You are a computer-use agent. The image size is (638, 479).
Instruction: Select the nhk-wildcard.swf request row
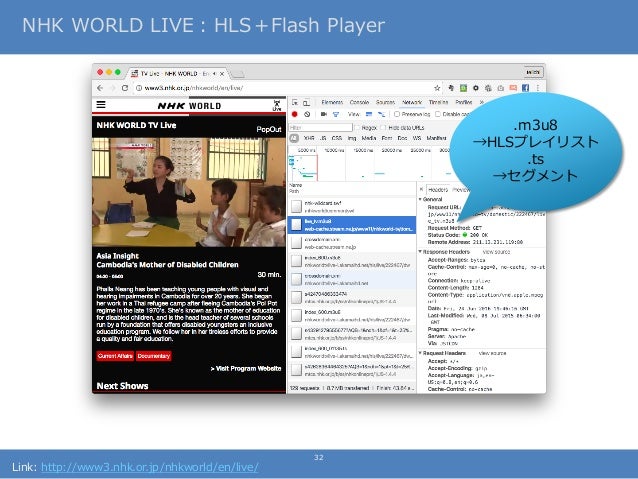(352, 207)
